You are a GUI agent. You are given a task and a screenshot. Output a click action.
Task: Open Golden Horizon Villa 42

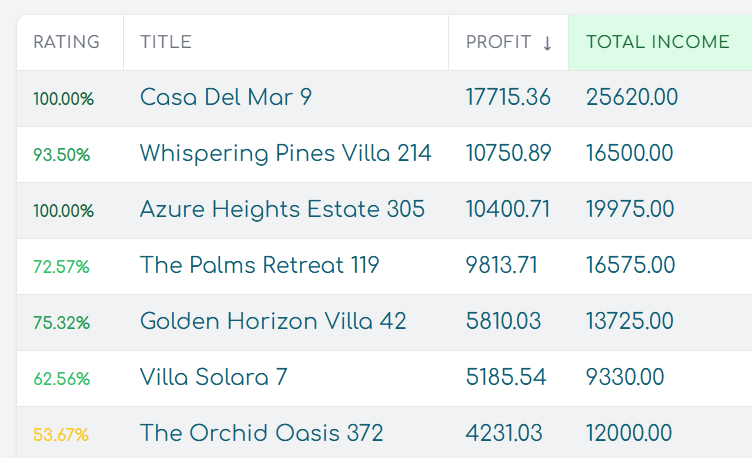point(273,322)
